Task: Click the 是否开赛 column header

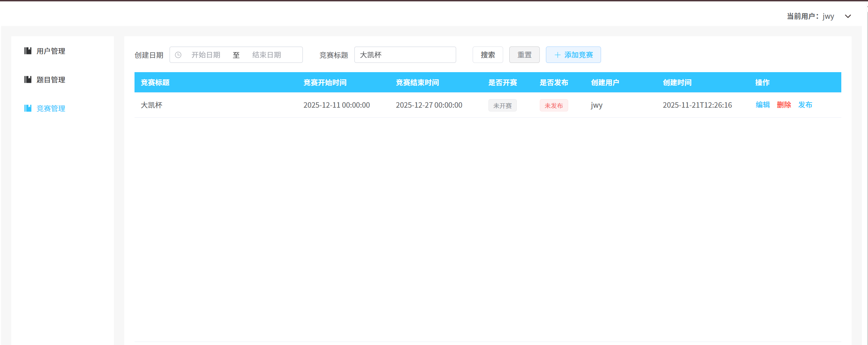Action: pos(502,82)
